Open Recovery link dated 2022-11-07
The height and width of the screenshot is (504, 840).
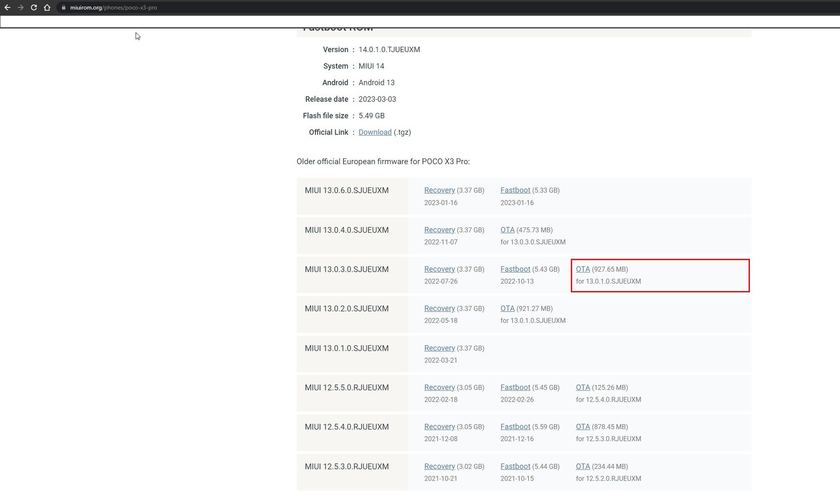point(439,230)
